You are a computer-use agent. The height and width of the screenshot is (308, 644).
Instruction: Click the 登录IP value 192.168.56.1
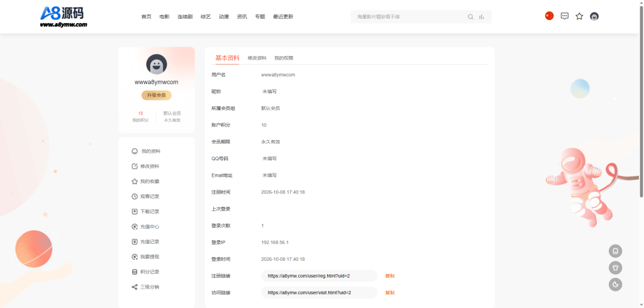[x=275, y=242]
